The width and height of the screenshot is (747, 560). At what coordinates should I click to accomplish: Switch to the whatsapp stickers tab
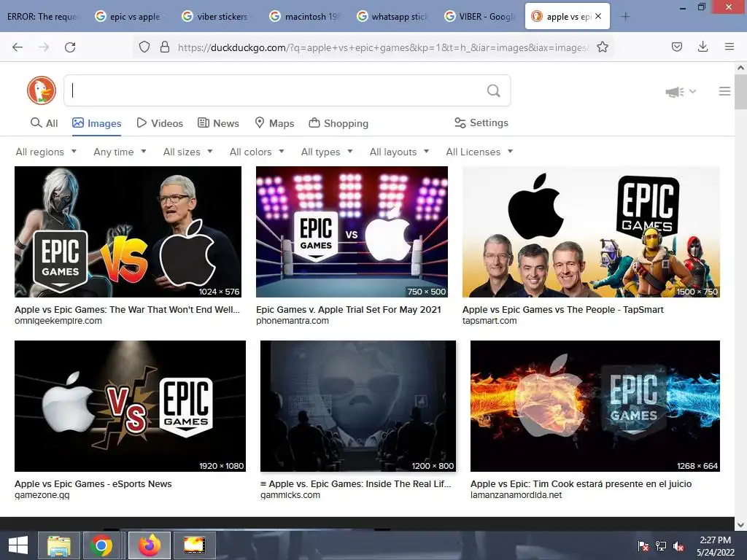392,17
